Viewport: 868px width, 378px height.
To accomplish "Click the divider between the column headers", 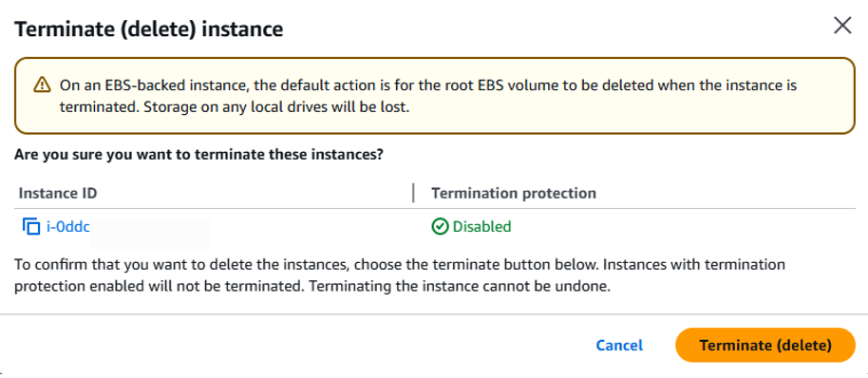I will (413, 193).
